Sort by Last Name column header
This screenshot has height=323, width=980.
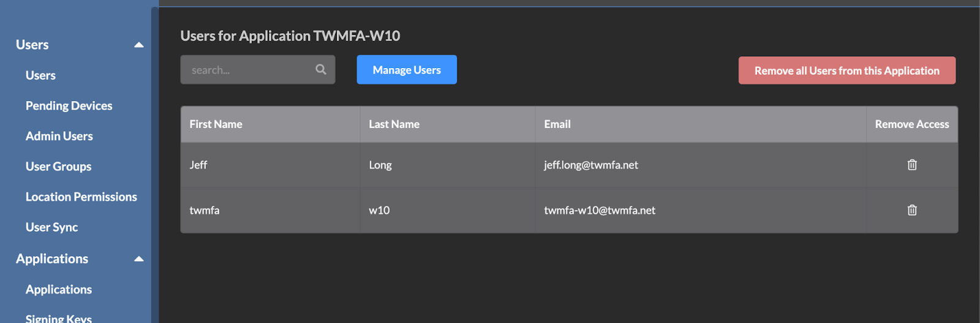pos(448,124)
